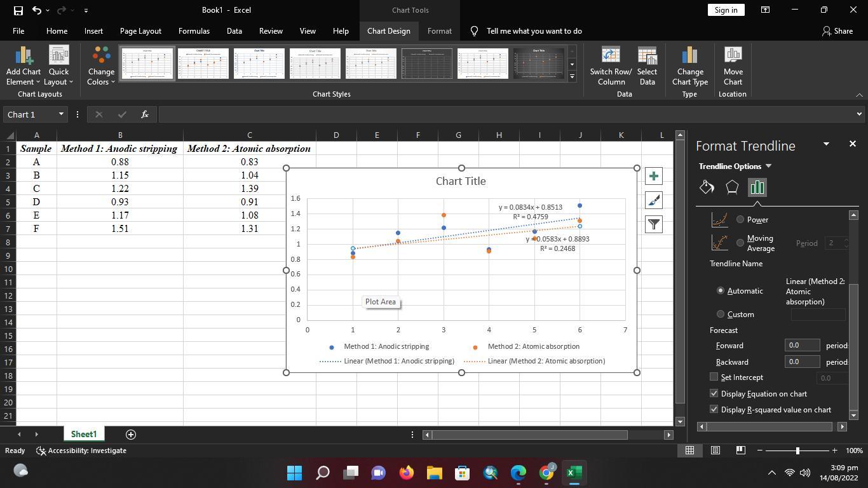Click the zoom slider in status bar
The height and width of the screenshot is (488, 868).
tap(797, 451)
